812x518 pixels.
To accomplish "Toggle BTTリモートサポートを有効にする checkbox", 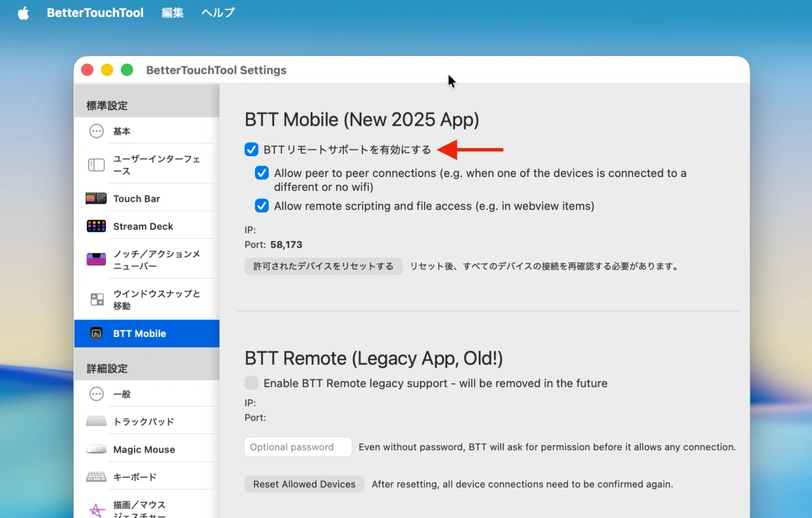I will tap(252, 150).
